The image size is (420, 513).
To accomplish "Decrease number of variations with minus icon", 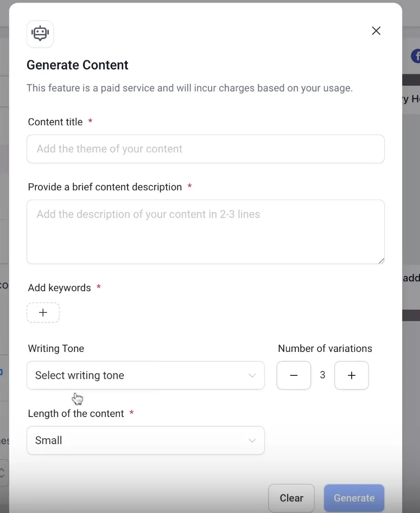I will click(294, 375).
